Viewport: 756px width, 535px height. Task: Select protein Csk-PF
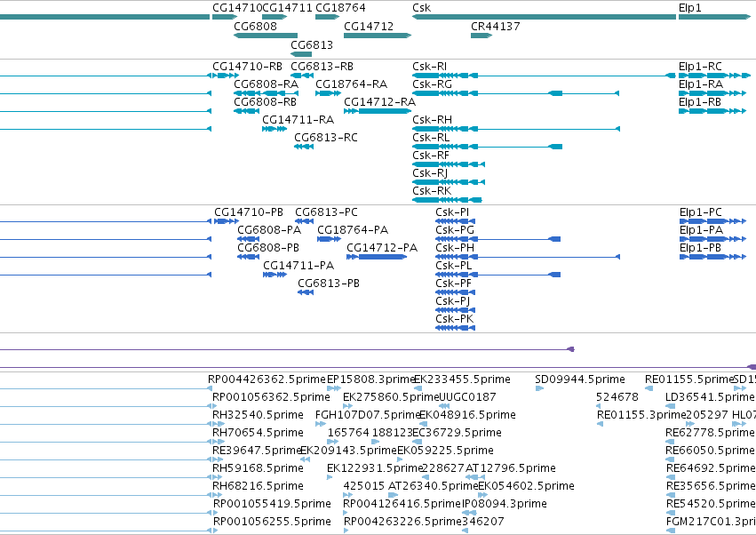tap(455, 292)
